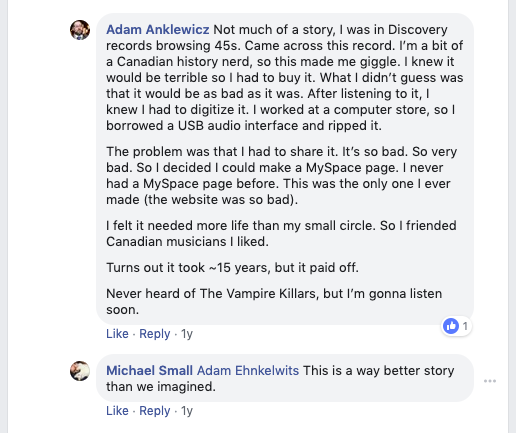Open the 1y timestamp under Adam's comment
Image resolution: width=516 pixels, height=433 pixels.
point(187,334)
